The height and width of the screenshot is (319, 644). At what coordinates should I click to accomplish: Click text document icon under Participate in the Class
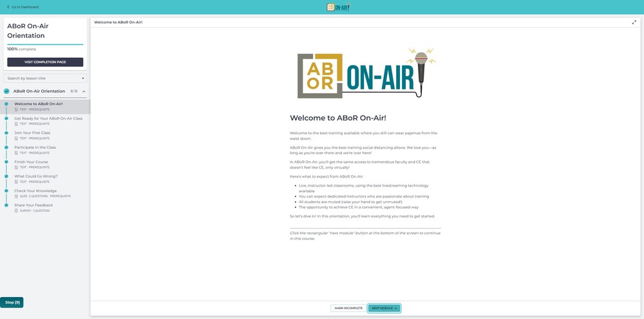click(x=17, y=153)
